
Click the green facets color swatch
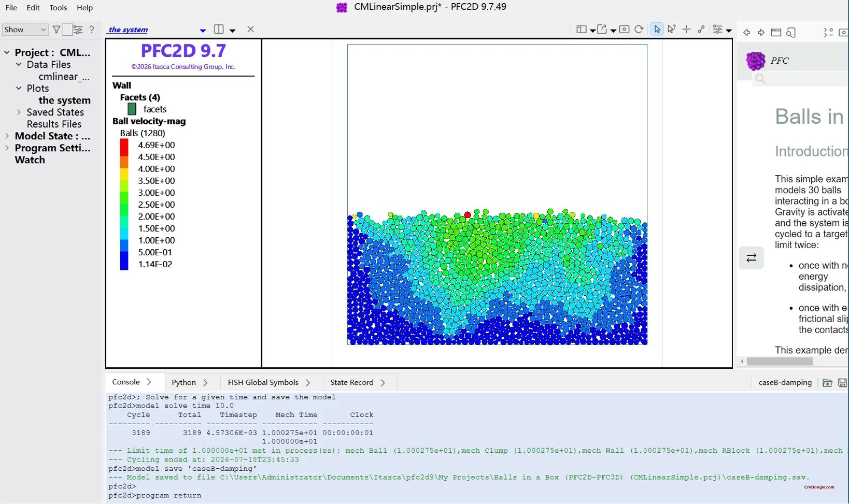coord(132,109)
